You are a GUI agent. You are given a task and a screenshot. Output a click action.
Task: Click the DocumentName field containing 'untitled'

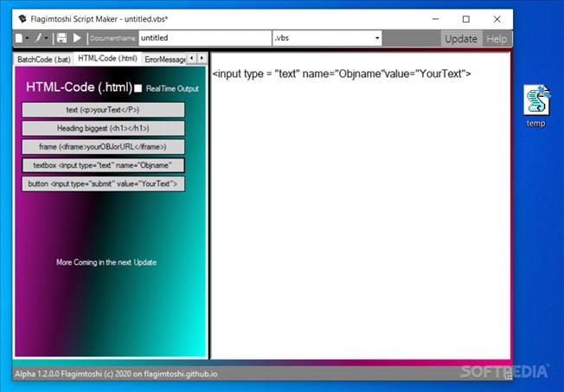pyautogui.click(x=205, y=38)
